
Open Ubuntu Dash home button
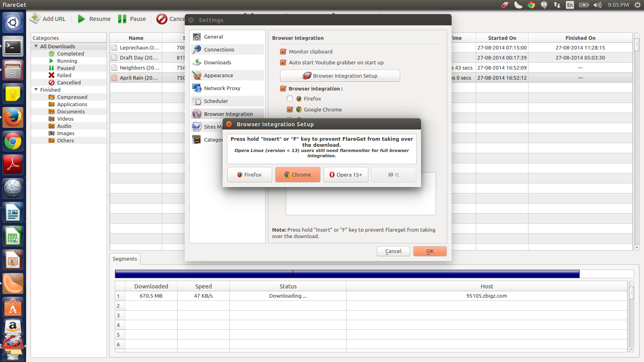(x=13, y=23)
